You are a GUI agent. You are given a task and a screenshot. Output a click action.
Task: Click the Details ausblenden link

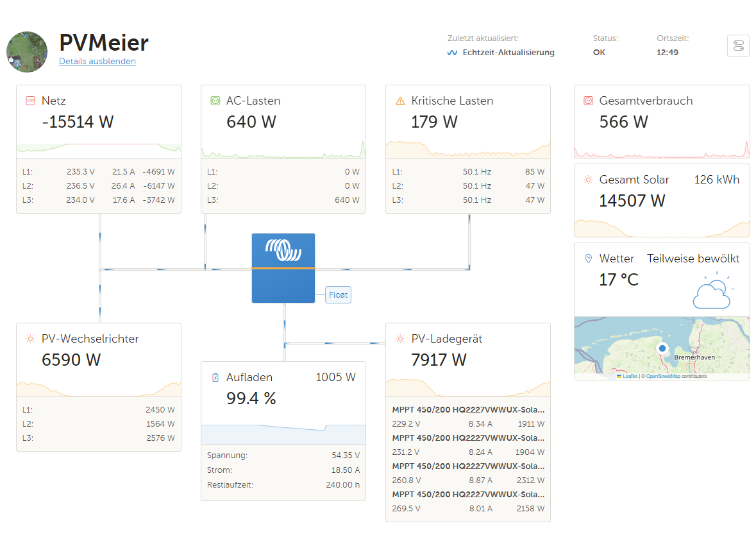pyautogui.click(x=97, y=62)
